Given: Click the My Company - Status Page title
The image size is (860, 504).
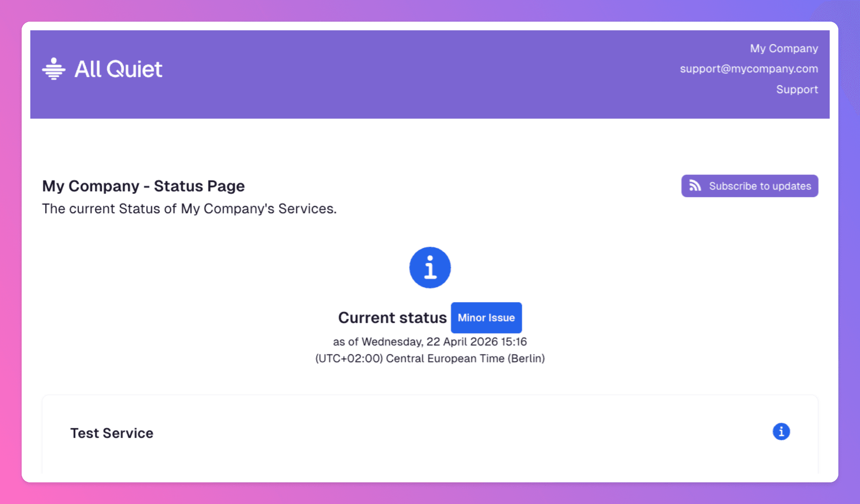Looking at the screenshot, I should click(x=143, y=186).
